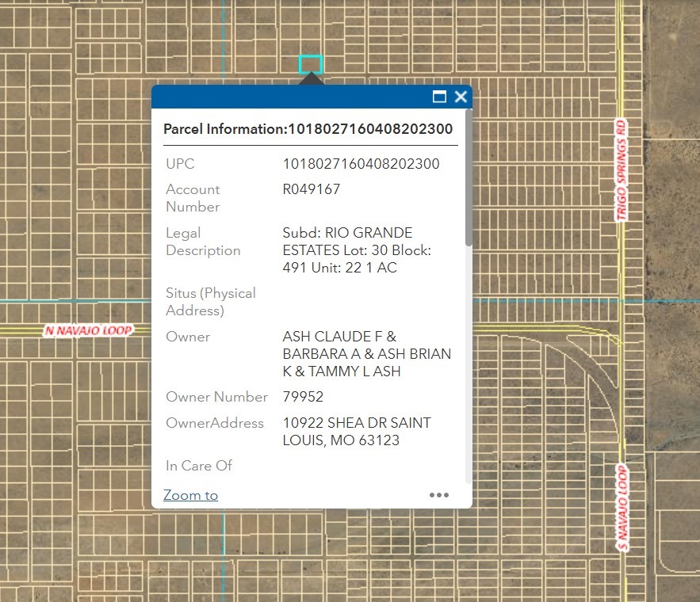Click the TRIGO SPRINGS RD road label
700x602 pixels.
[622, 170]
